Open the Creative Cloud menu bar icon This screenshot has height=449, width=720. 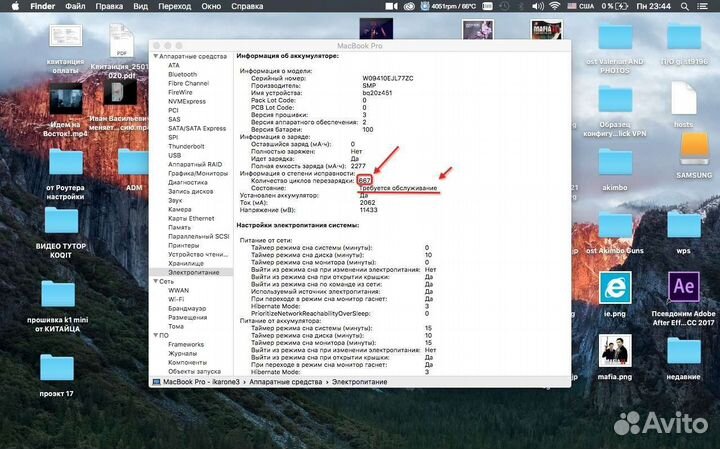[x=409, y=6]
